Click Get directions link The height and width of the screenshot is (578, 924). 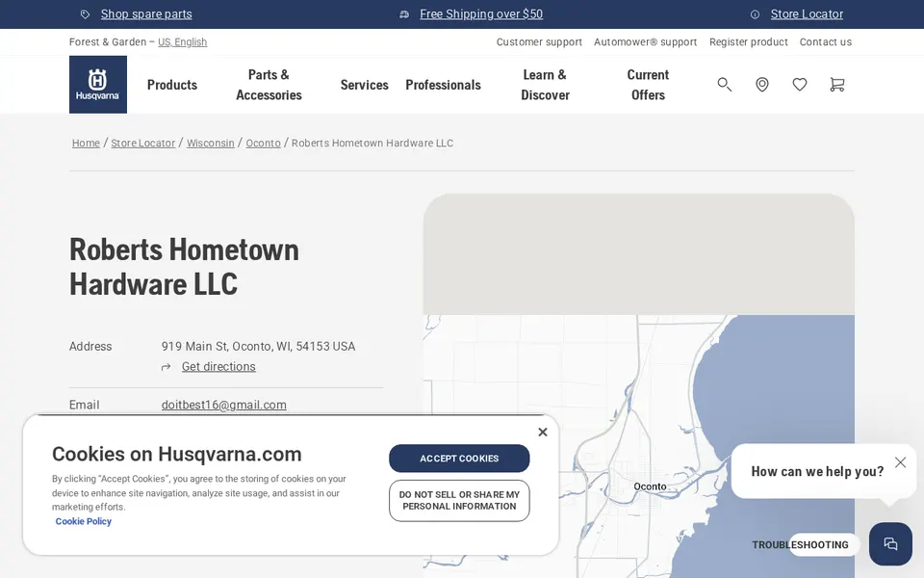click(218, 367)
